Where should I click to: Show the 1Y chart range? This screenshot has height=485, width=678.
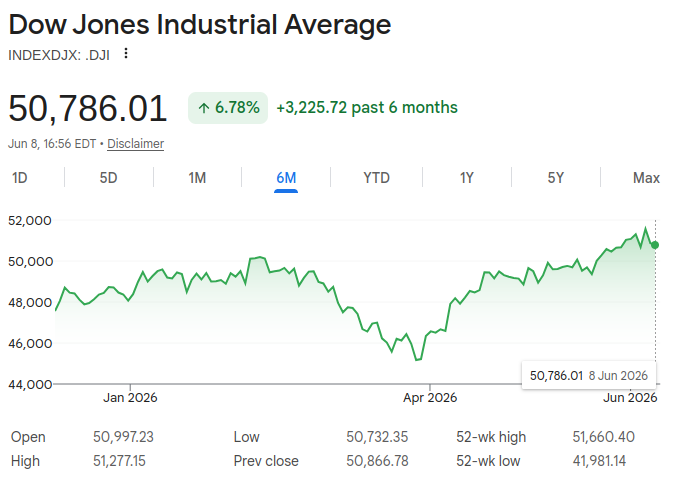coord(467,178)
